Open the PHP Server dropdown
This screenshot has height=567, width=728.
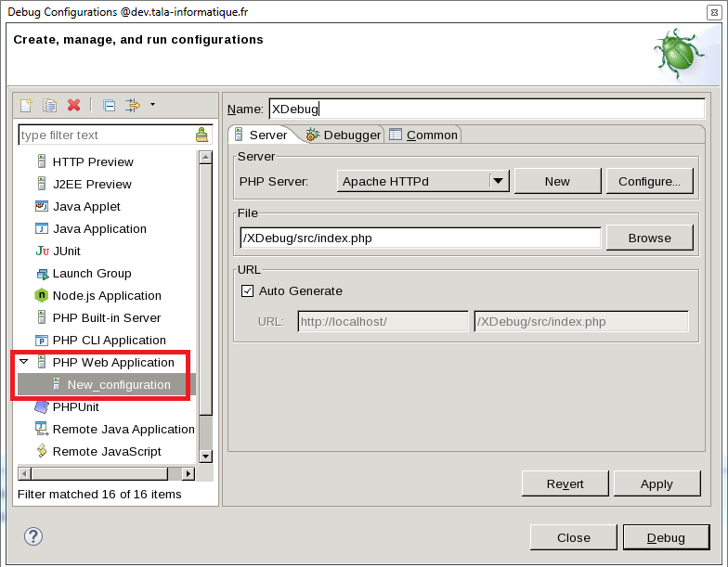499,181
